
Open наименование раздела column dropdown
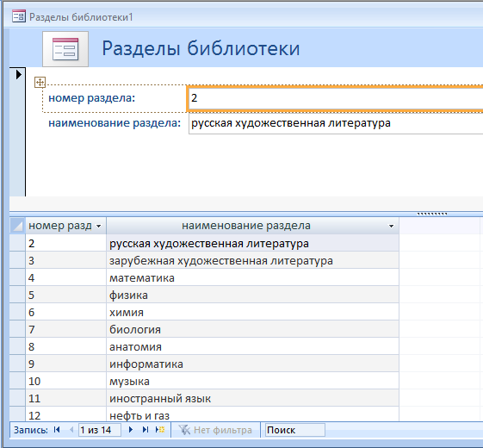click(x=391, y=226)
